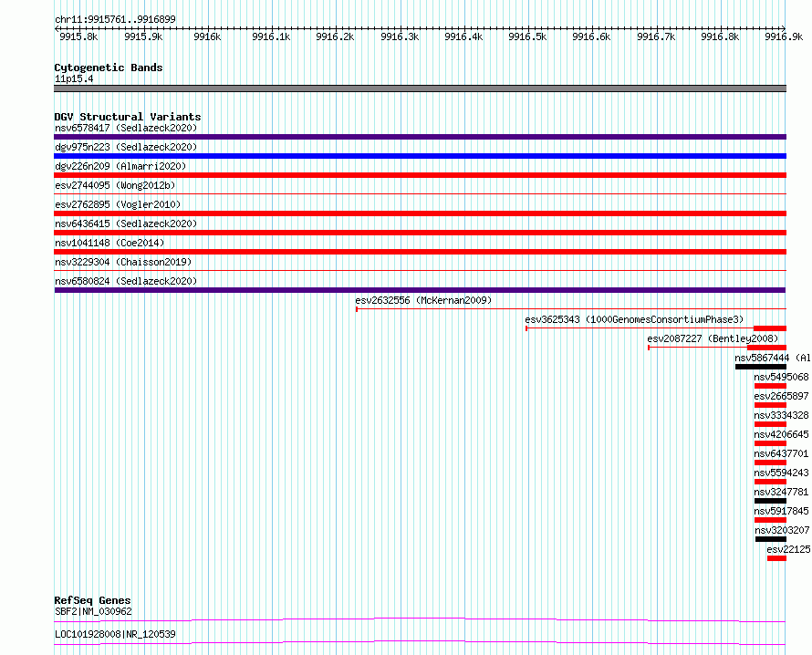Click the magenta LOC101928008 gene line
The image size is (812, 655).
[x=420, y=642]
